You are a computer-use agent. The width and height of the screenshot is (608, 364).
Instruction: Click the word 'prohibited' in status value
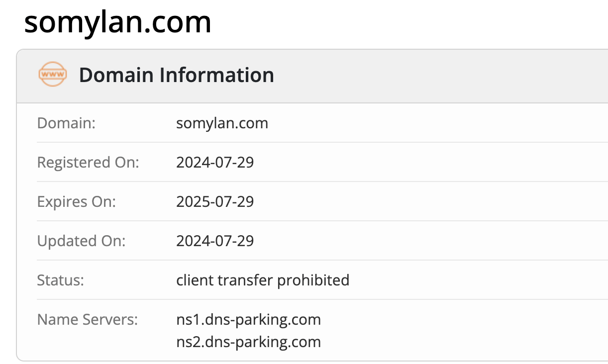pyautogui.click(x=313, y=280)
